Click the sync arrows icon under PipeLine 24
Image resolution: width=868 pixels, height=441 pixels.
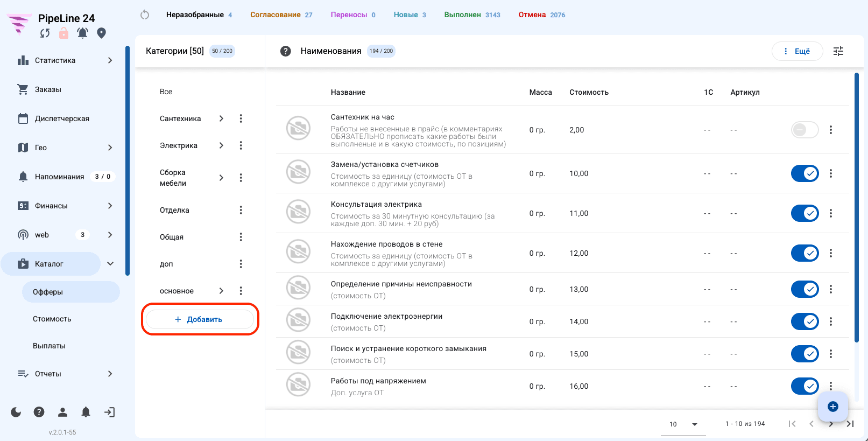pos(45,33)
